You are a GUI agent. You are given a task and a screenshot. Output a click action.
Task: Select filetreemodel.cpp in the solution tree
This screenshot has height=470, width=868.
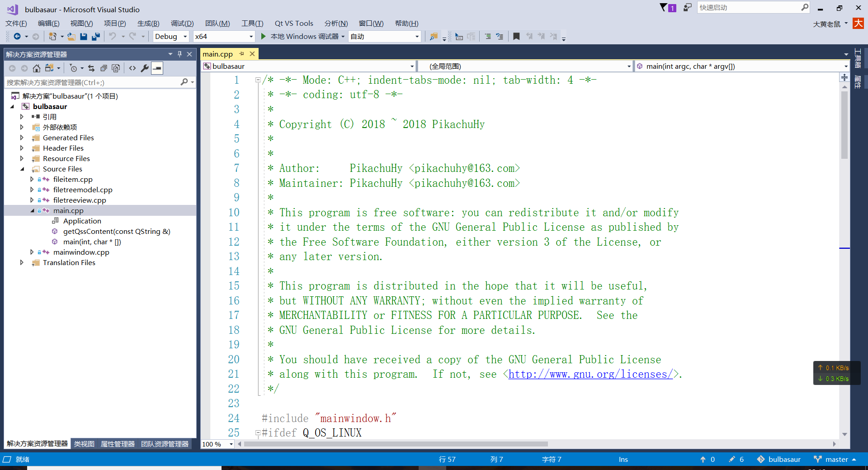pos(83,190)
